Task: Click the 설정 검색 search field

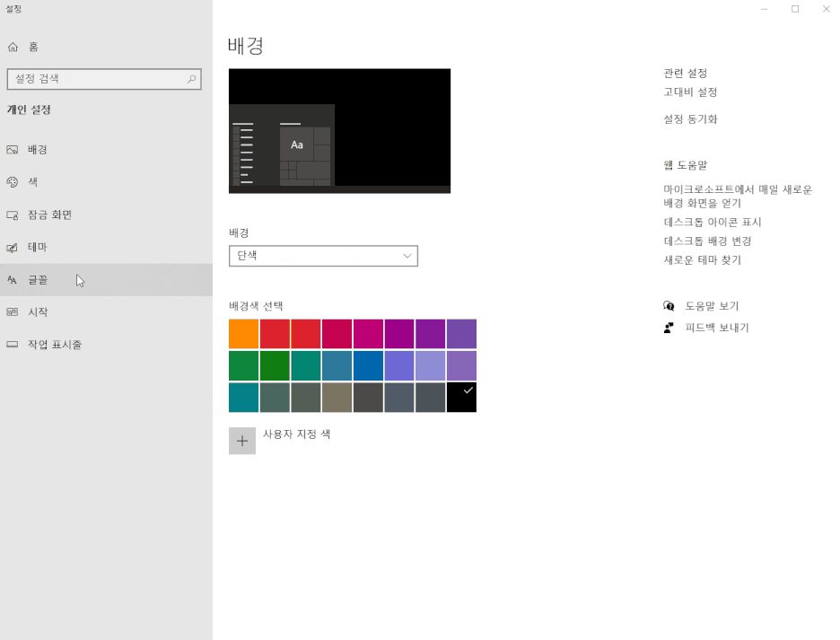Action: (104, 79)
